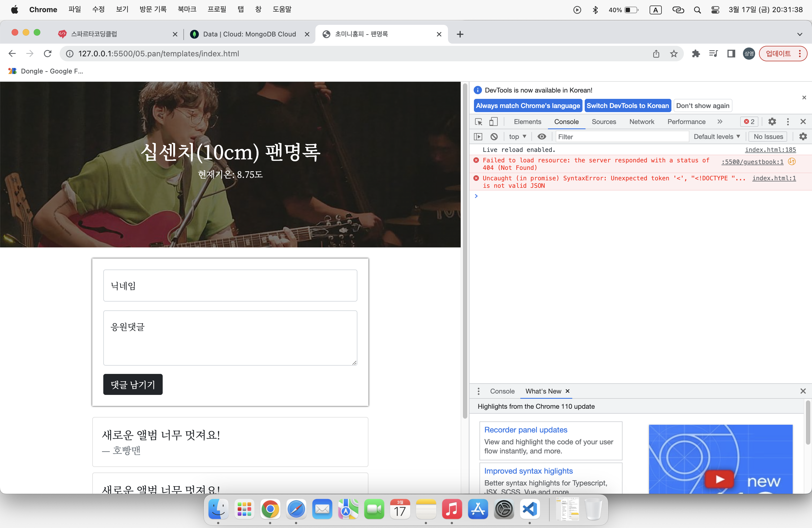Go back to the previous page

tap(12, 54)
